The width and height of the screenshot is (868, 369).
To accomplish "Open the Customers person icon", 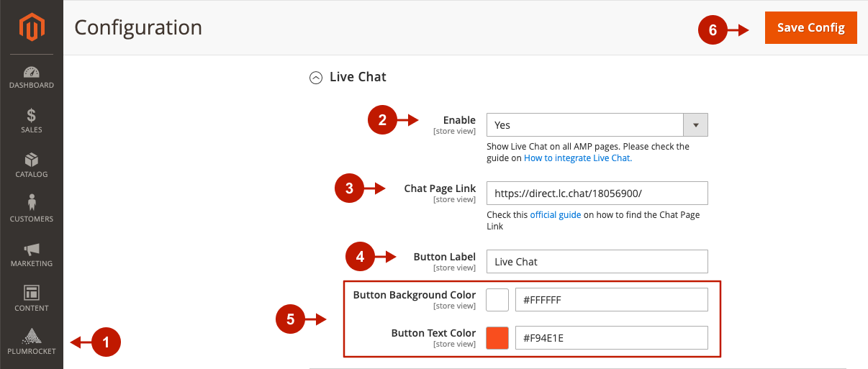I will 32,204.
